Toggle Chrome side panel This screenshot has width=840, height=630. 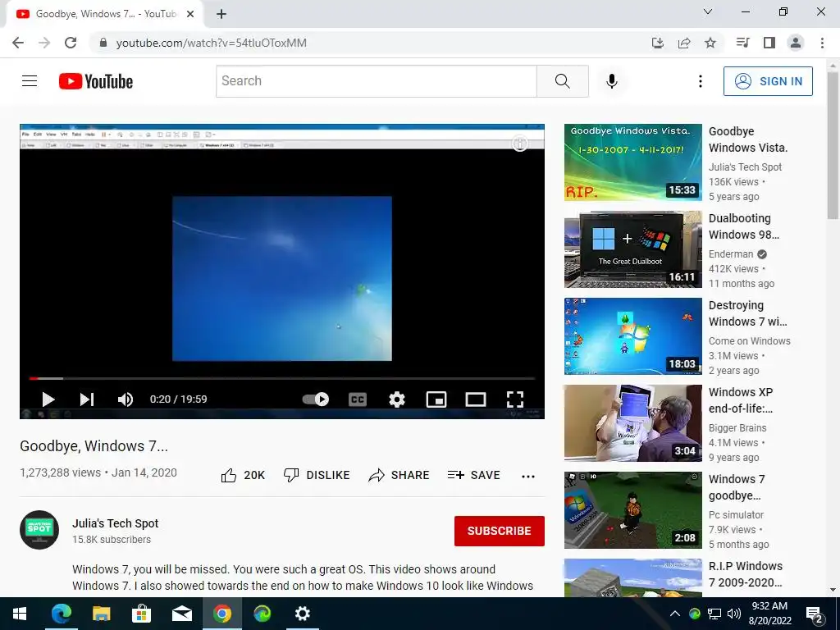769,43
